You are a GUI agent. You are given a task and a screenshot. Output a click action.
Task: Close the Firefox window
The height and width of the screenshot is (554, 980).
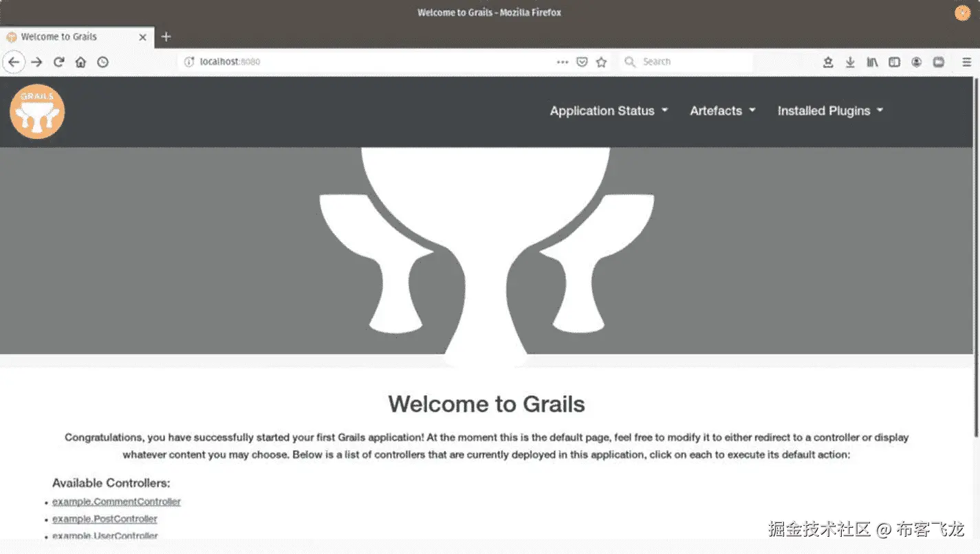tap(962, 13)
